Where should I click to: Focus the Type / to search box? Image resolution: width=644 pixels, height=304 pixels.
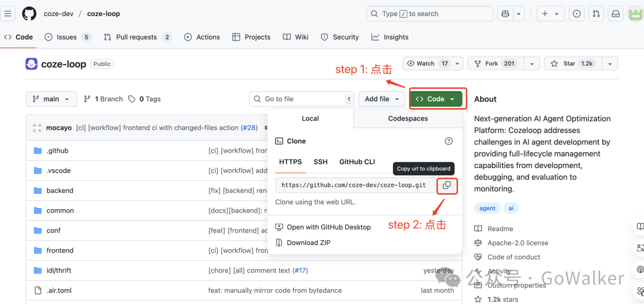(x=429, y=14)
